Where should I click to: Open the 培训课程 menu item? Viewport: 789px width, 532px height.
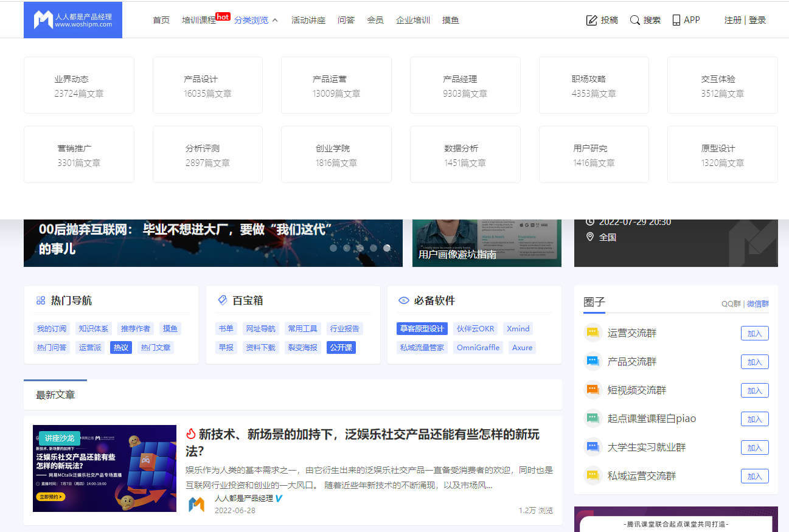[198, 20]
